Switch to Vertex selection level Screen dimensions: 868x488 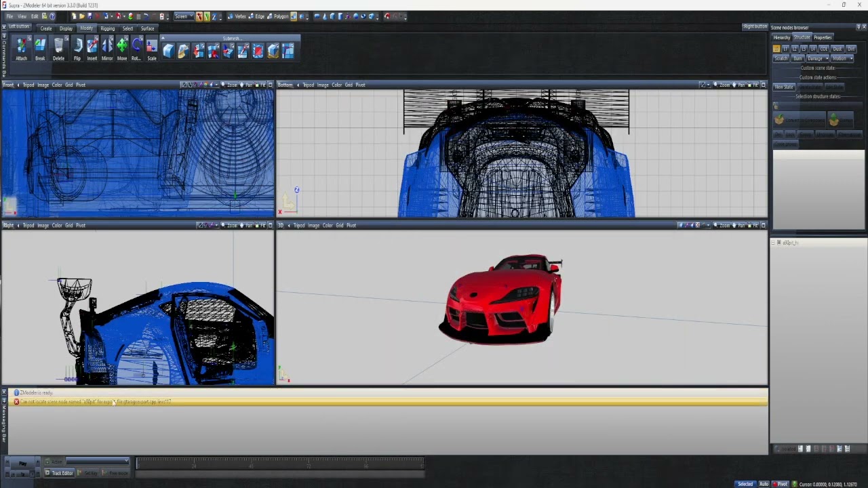tap(237, 16)
